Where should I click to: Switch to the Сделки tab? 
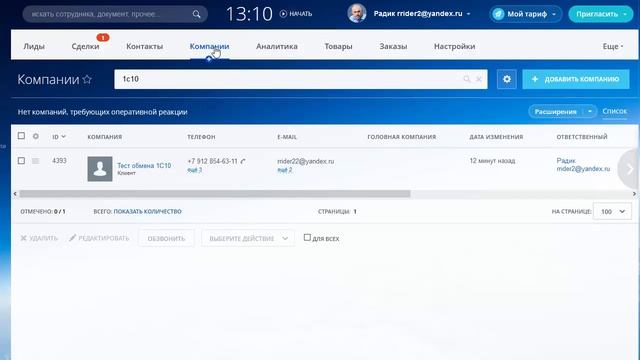pyautogui.click(x=85, y=47)
